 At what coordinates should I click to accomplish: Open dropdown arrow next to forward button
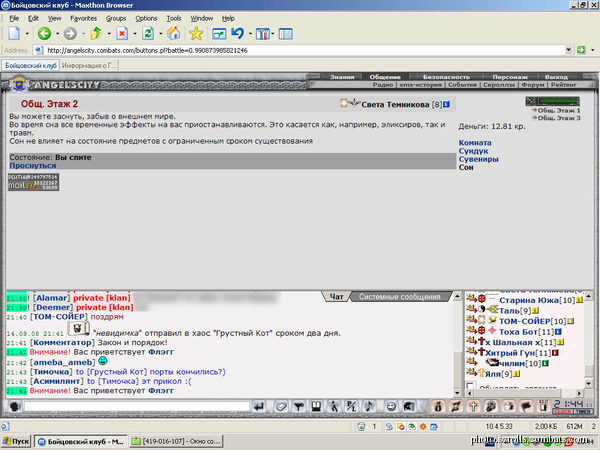(83, 34)
